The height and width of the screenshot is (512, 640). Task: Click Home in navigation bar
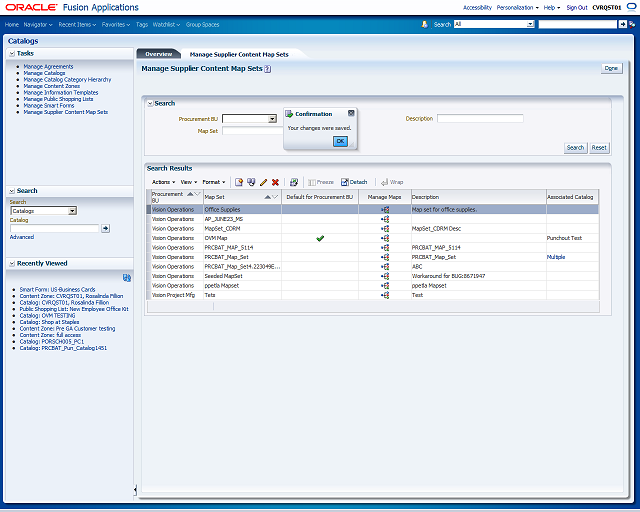click(12, 24)
